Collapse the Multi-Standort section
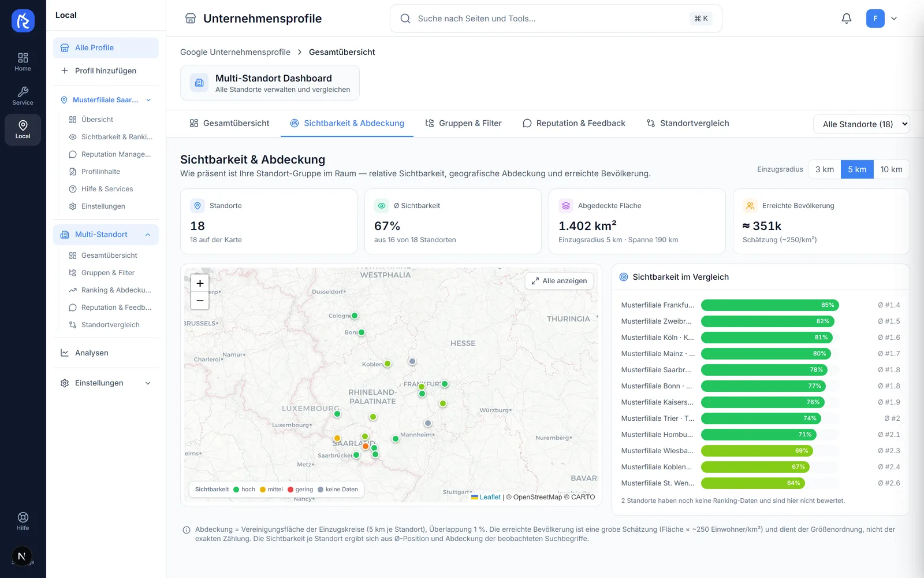The height and width of the screenshot is (578, 924). 148,235
